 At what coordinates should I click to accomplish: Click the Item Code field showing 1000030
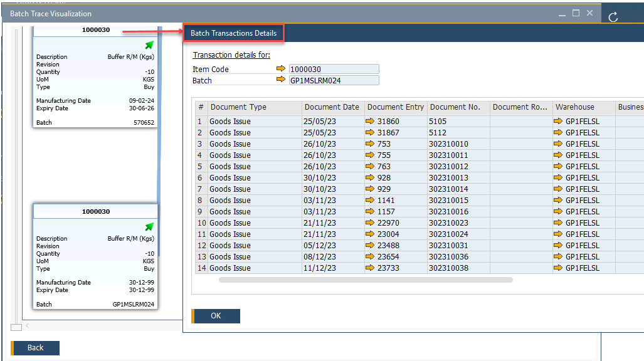point(334,68)
